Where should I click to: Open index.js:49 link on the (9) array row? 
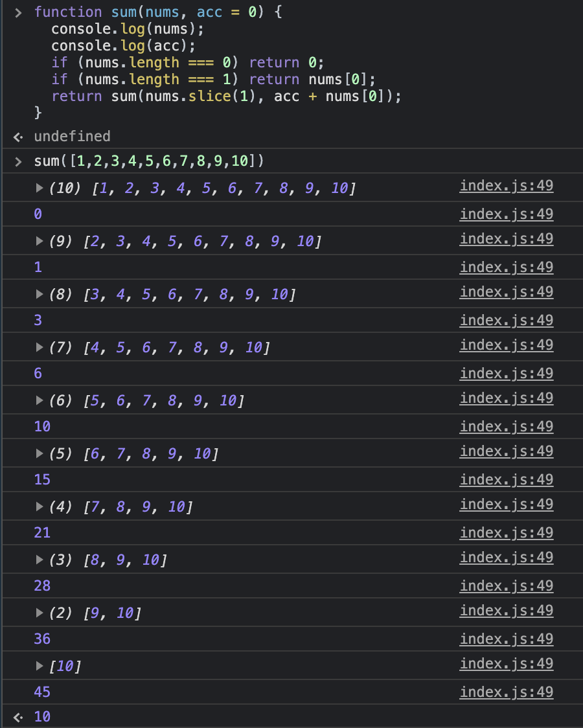coord(507,238)
